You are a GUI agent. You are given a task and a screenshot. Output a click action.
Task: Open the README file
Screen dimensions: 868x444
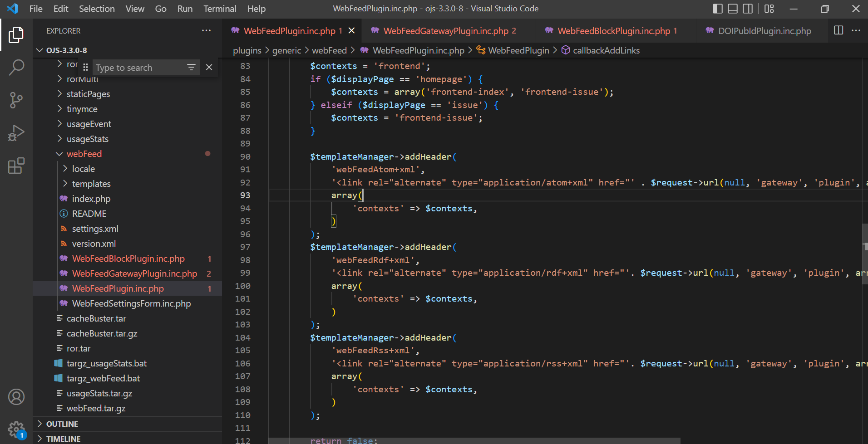(x=127, y=214)
